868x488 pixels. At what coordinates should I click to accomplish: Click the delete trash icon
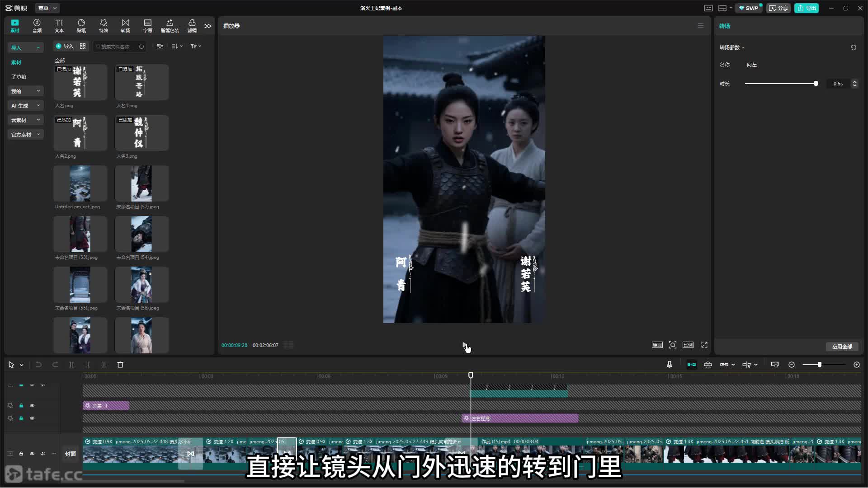pos(120,365)
